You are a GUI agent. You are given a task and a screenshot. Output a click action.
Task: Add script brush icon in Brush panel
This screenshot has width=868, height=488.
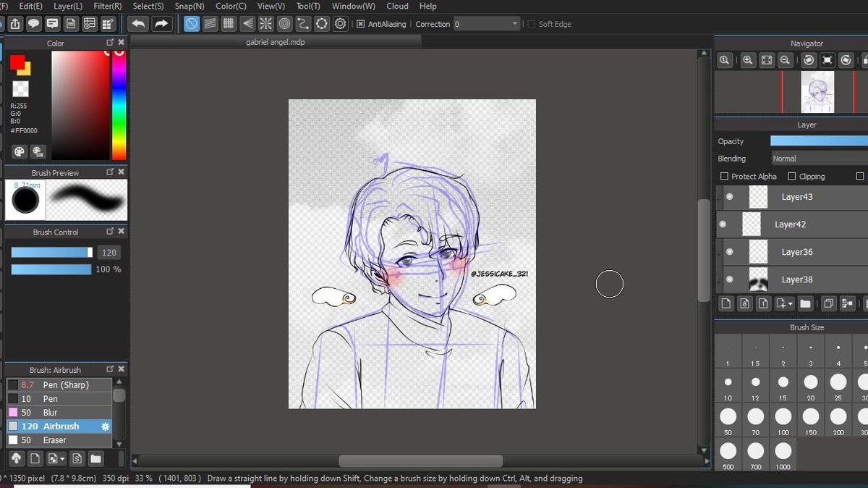tap(77, 459)
